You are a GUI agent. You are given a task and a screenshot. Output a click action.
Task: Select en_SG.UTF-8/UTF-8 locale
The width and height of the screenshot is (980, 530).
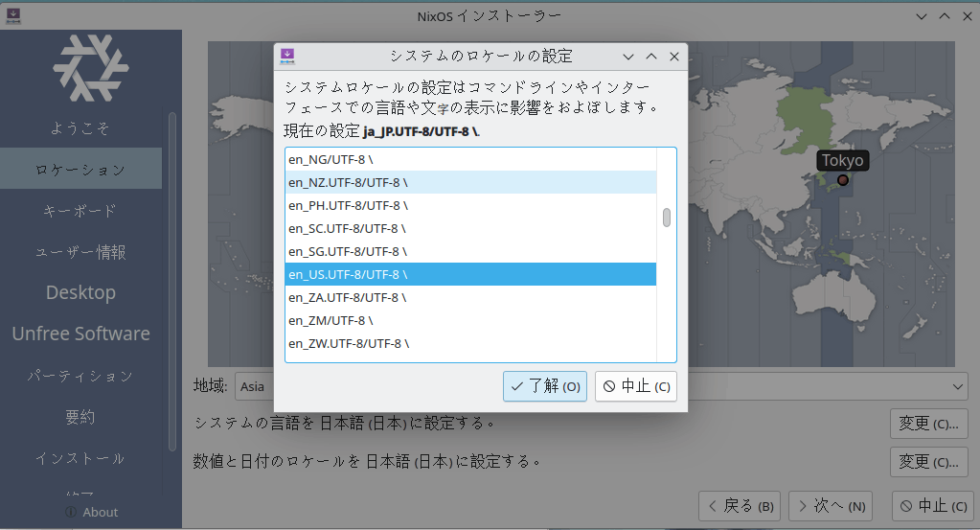(470, 251)
